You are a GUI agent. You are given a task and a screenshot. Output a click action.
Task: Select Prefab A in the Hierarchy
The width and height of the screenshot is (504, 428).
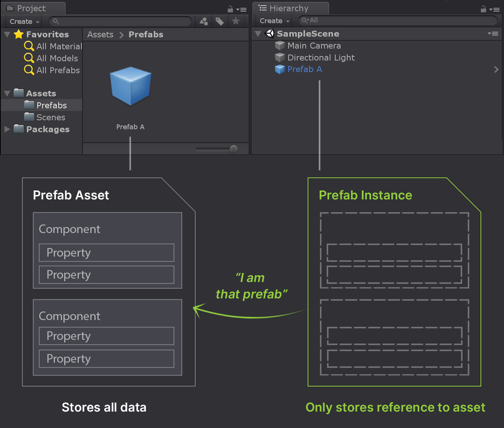(305, 69)
